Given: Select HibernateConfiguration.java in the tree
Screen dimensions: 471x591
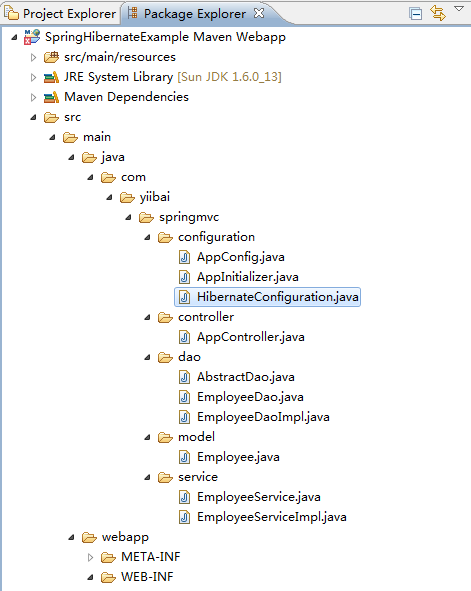Looking at the screenshot, I should tap(268, 297).
